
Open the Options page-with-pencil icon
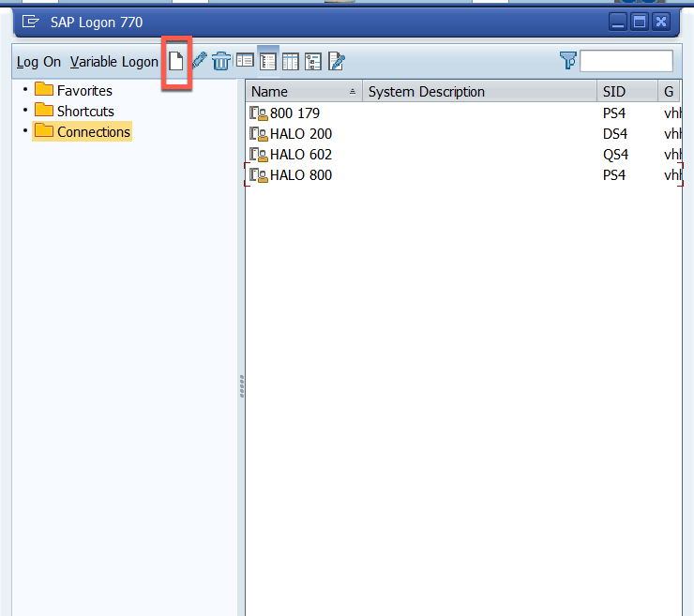coord(337,62)
